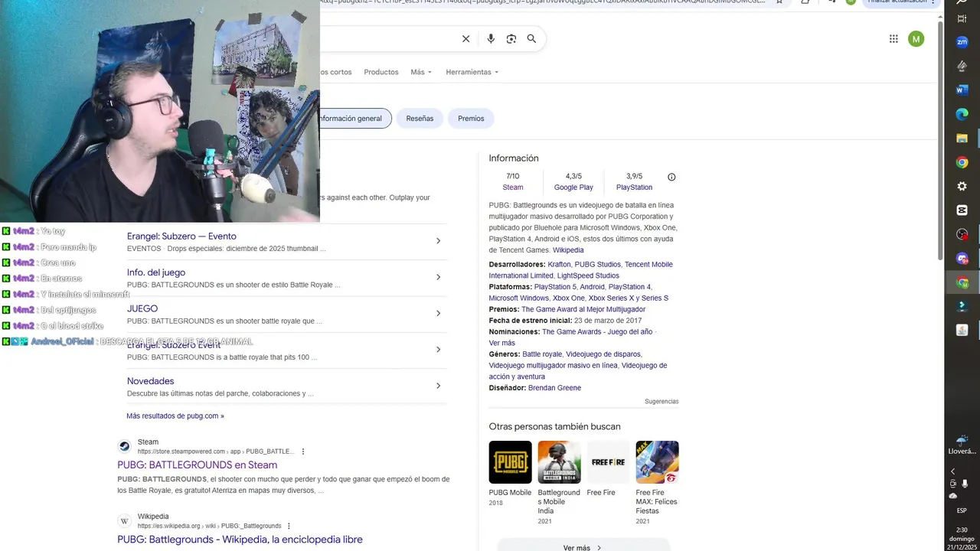The width and height of the screenshot is (980, 551).
Task: Open the Google apps grid
Action: pos(893,39)
